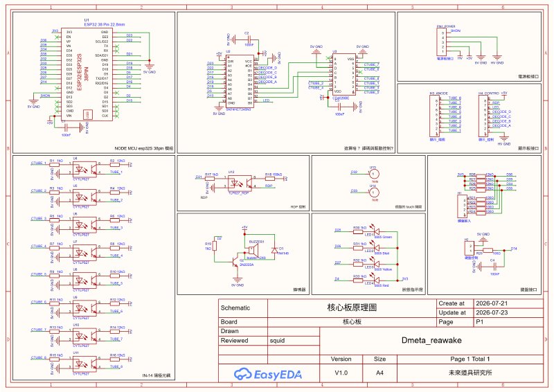Viewport: 554px width, 392px height.
Task: Click the U13 touch hole pad symbol
Action: (x=374, y=174)
